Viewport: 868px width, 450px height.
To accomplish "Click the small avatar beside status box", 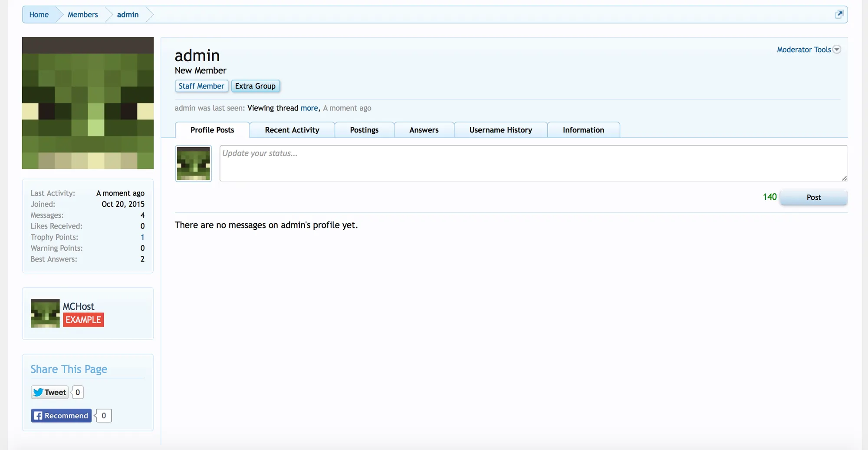I will (193, 163).
